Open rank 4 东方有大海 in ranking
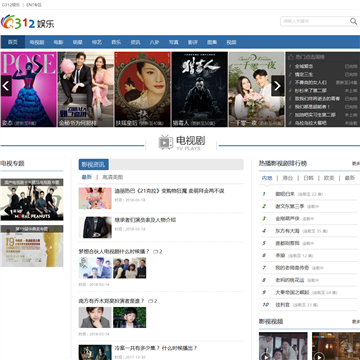 pos(287,231)
